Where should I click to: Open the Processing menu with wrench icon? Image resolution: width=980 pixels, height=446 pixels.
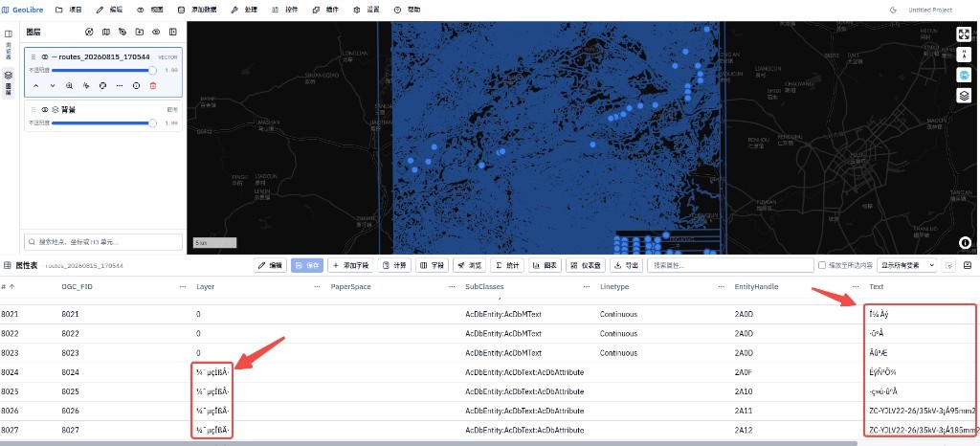[x=244, y=10]
